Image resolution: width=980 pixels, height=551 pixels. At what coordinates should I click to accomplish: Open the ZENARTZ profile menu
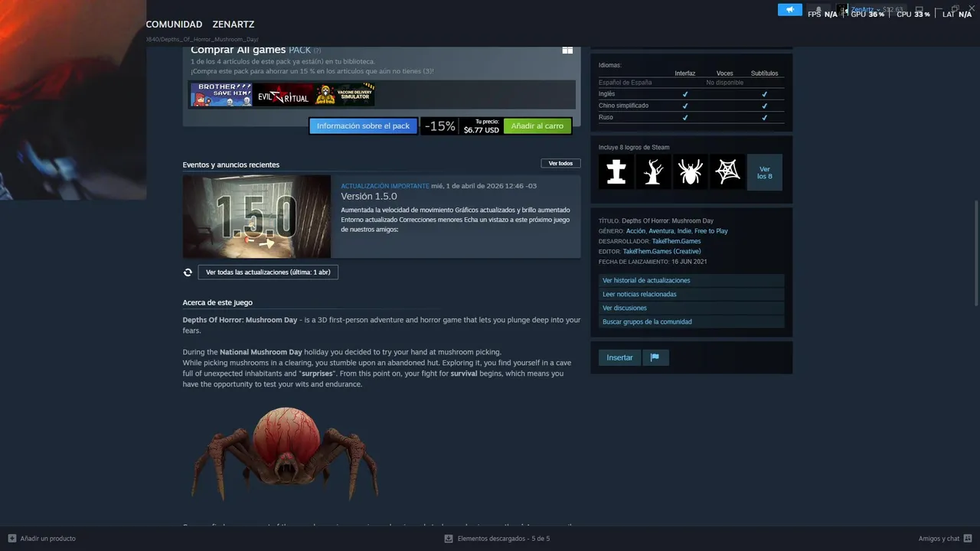(234, 24)
